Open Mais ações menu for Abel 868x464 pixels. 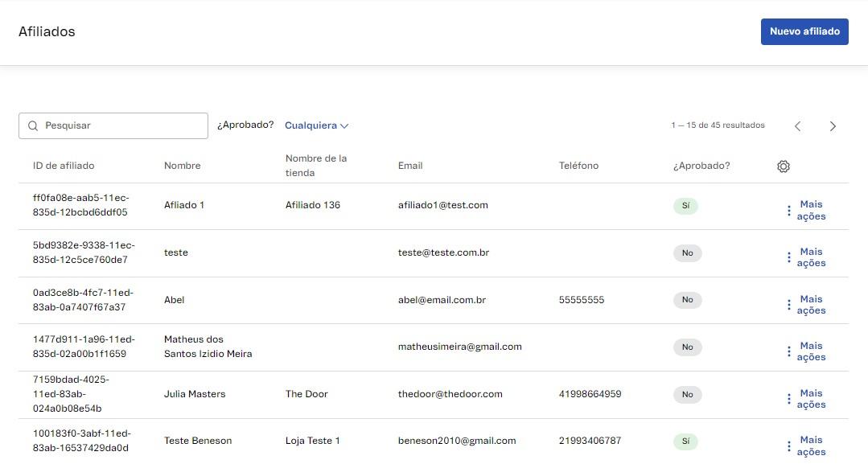[805, 305]
